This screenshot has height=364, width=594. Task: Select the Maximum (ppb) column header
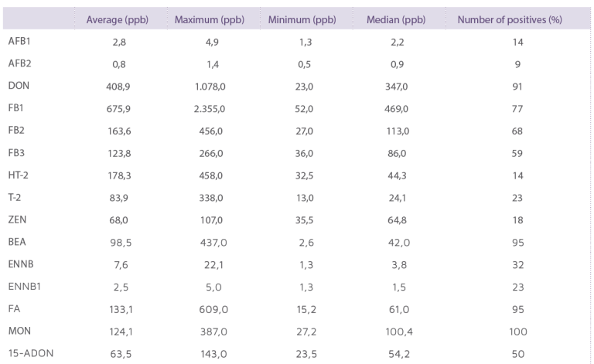210,19
